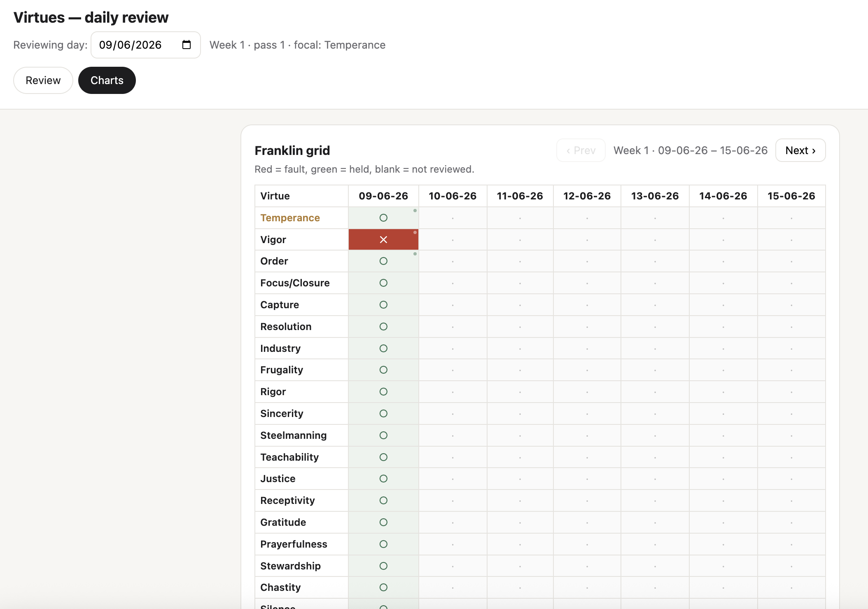Viewport: 868px width, 609px height.
Task: Toggle Justice status on 09-06-26
Action: (x=383, y=479)
